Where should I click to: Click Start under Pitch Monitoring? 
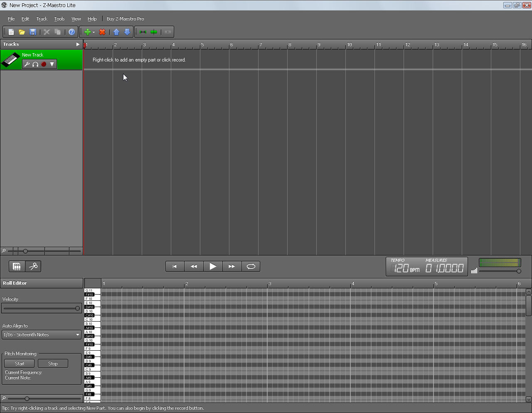(20, 364)
